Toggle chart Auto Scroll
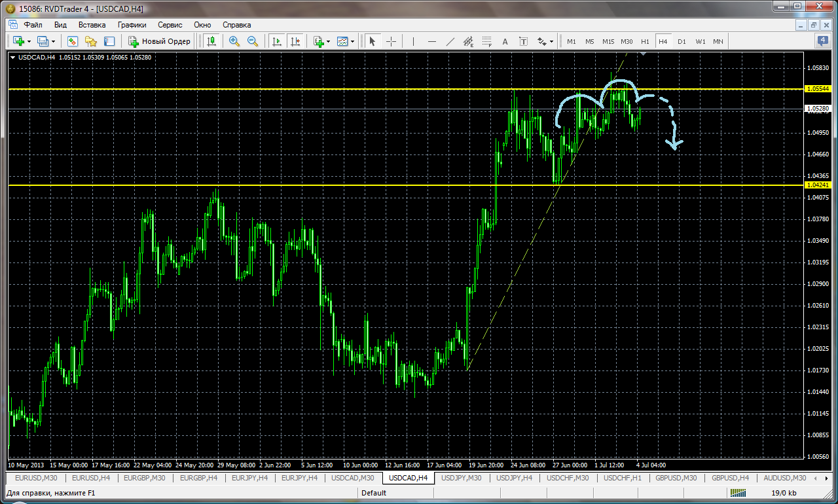Viewport: 838px width, 504px height. [x=277, y=41]
